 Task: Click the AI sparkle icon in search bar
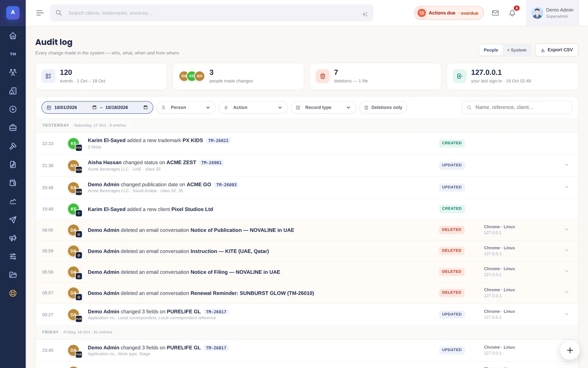pos(365,14)
